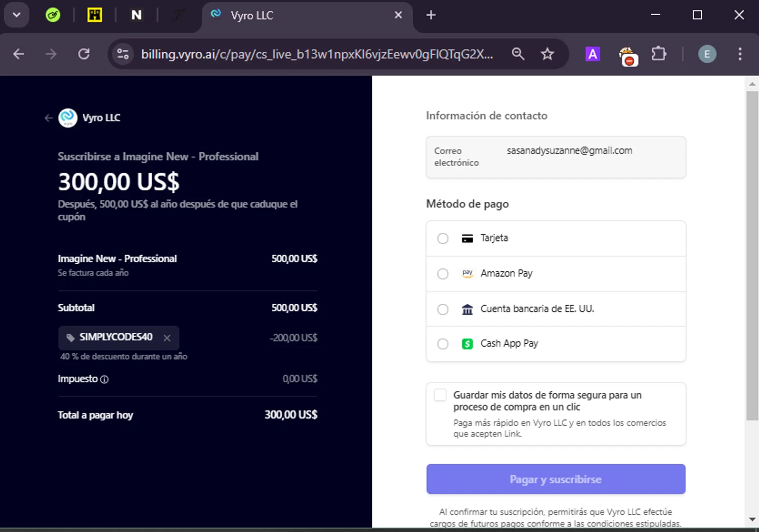Click the Método de pago heading
759x532 pixels.
point(468,204)
